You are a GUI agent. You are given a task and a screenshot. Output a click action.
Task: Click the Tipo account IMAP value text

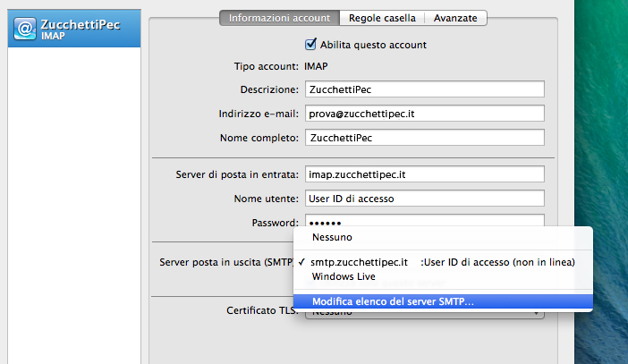(316, 66)
